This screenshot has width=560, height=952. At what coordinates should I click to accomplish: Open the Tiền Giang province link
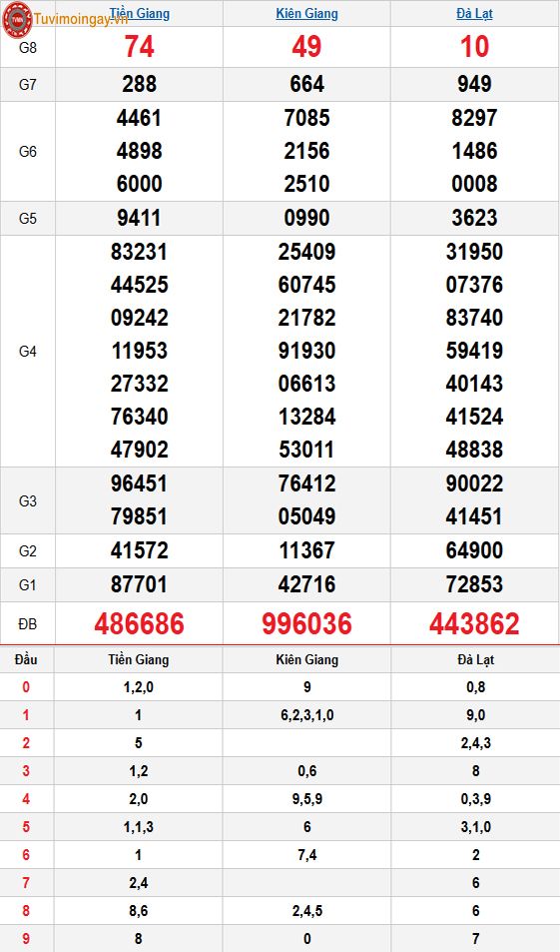click(140, 13)
